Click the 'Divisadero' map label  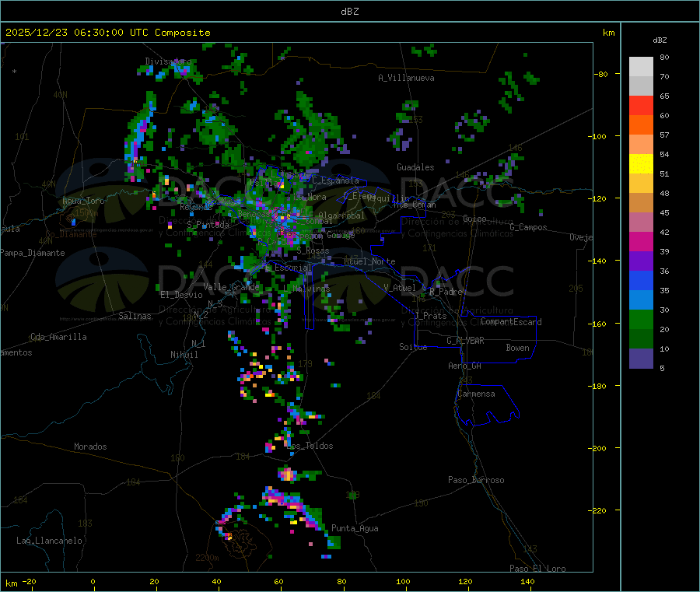[x=168, y=61]
